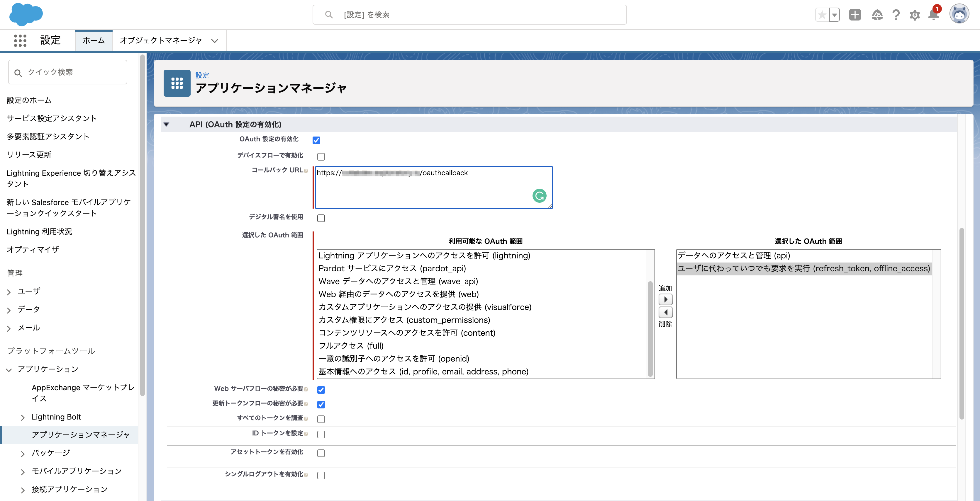Click help icon beside ID トークンを設定
This screenshot has width=980, height=501.
pyautogui.click(x=306, y=434)
